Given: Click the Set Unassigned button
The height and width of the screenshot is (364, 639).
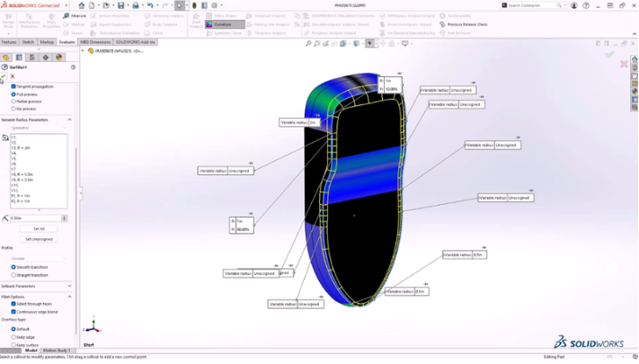Looking at the screenshot, I should coord(39,239).
